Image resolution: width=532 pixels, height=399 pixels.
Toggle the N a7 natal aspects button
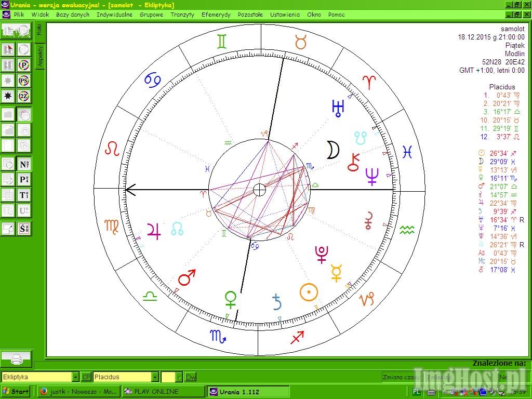(x=24, y=164)
